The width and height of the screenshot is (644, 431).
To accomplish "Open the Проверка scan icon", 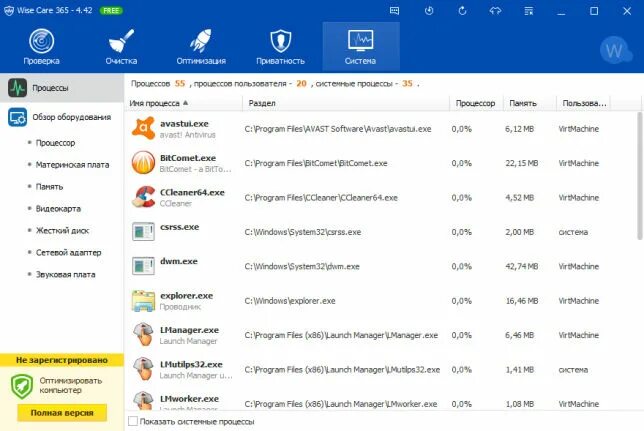I will coord(41,41).
